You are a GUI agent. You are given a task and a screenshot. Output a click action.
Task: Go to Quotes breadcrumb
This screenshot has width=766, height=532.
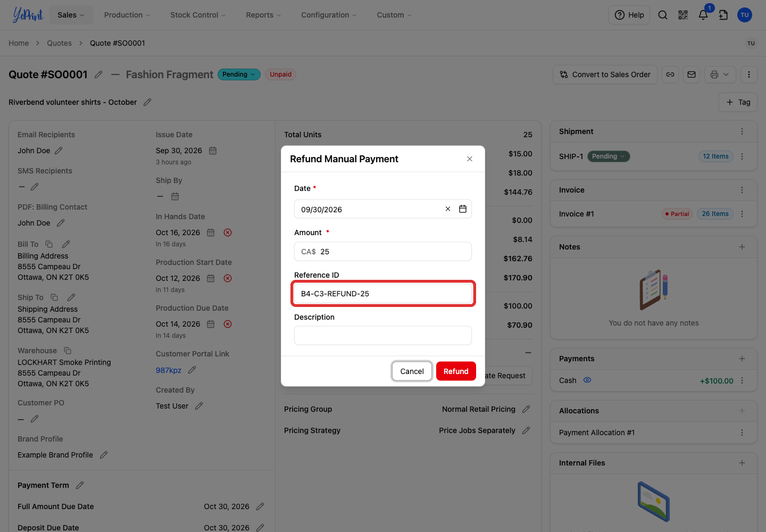pos(59,43)
